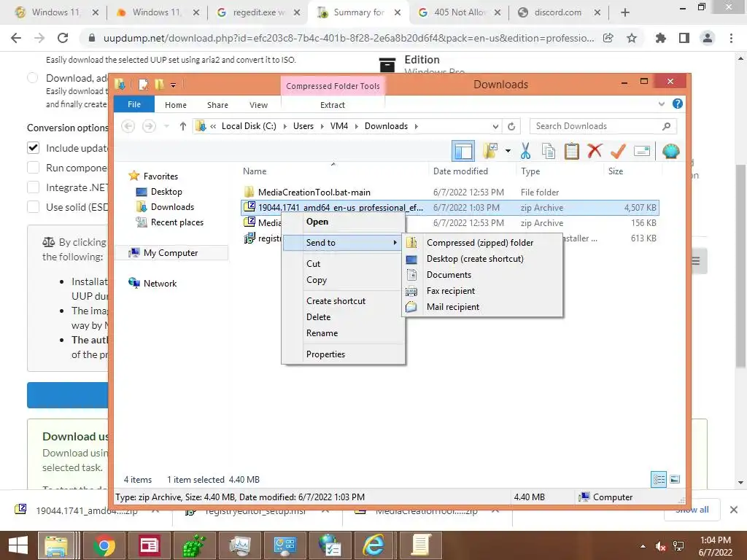The width and height of the screenshot is (747, 560).
Task: Choose Cut in context menu
Action: point(343,263)
